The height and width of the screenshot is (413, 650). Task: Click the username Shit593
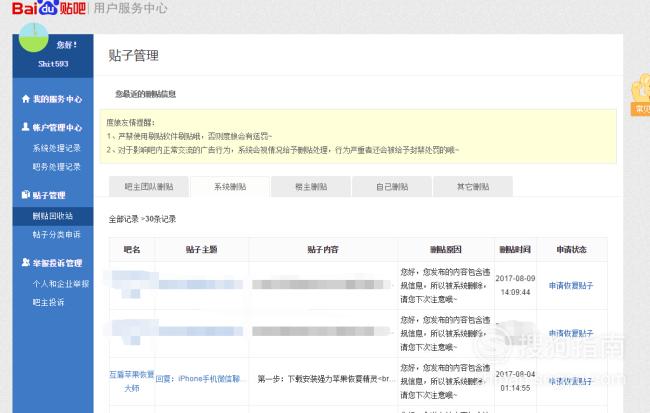tap(53, 64)
